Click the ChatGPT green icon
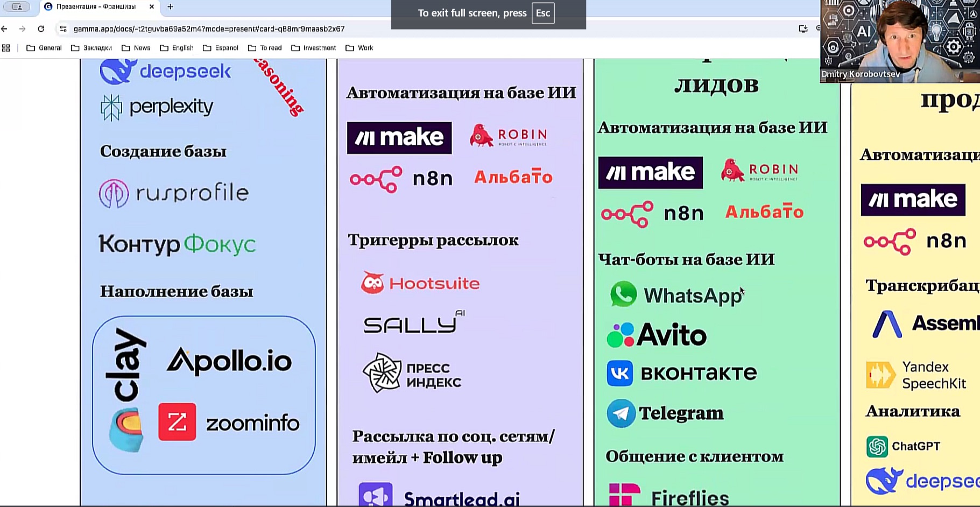 [x=877, y=447]
